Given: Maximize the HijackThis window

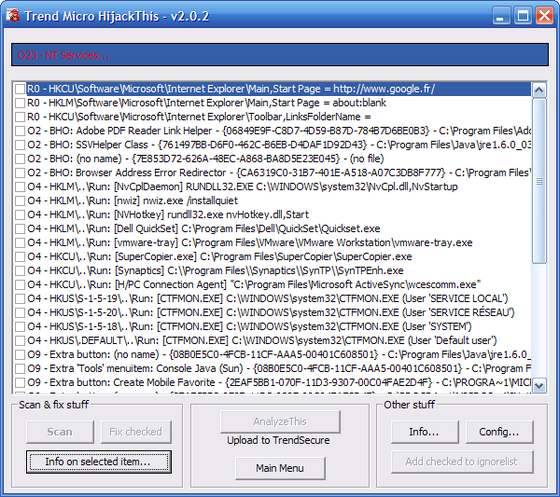Looking at the screenshot, I should 523,16.
